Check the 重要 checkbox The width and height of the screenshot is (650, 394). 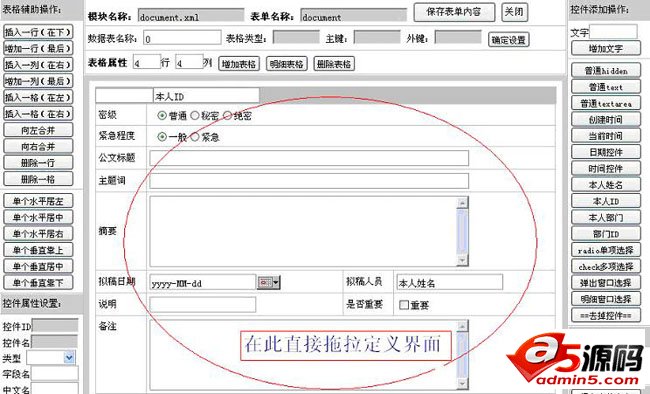[x=404, y=305]
